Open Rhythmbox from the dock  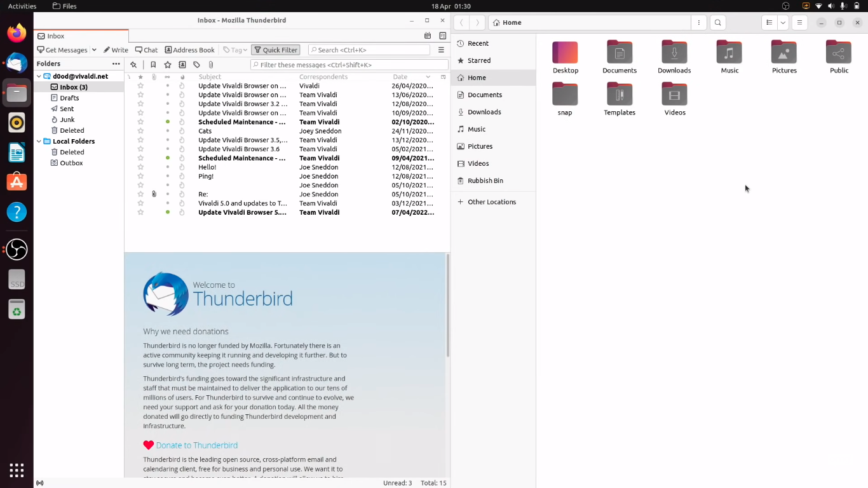coord(17,123)
